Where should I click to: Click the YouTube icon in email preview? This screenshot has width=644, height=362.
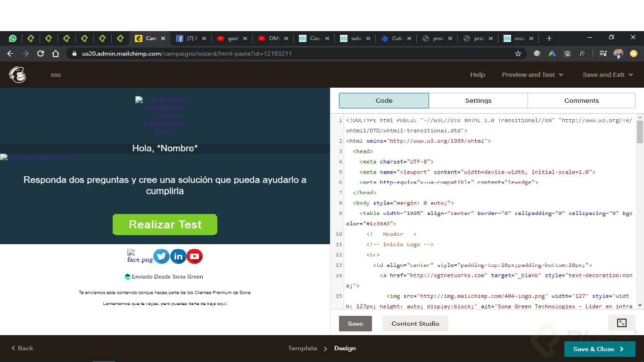[195, 256]
